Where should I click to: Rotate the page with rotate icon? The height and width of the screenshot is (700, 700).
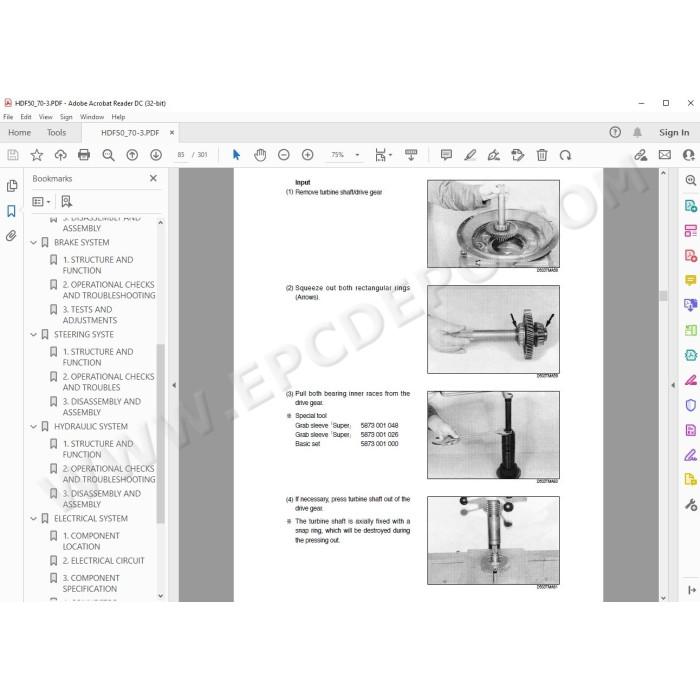(565, 155)
